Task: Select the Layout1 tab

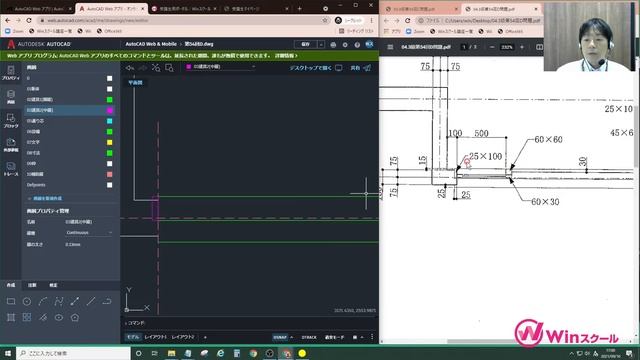Action: tap(156, 337)
